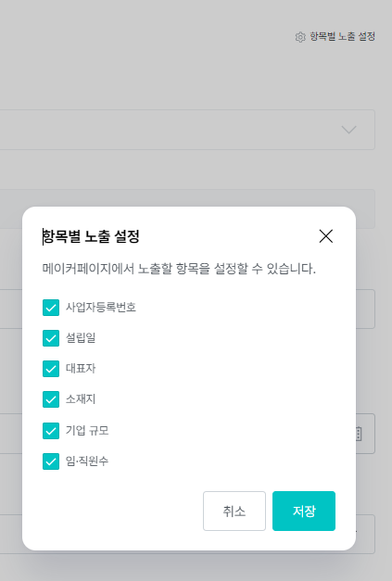The height and width of the screenshot is (581, 392).
Task: Click the empty input field below the dropdown
Action: (187, 209)
